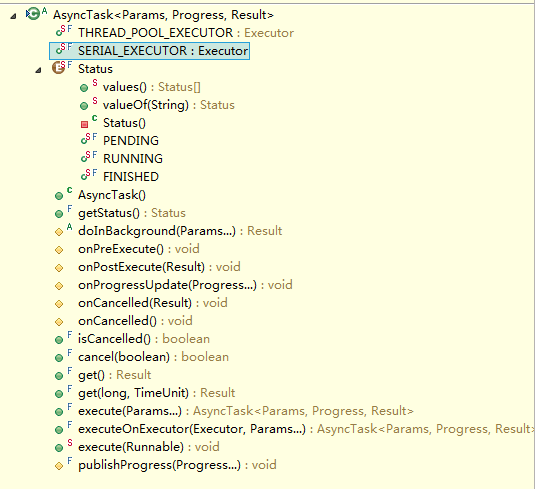Select the AsyncTask() constructor entry

click(112, 195)
